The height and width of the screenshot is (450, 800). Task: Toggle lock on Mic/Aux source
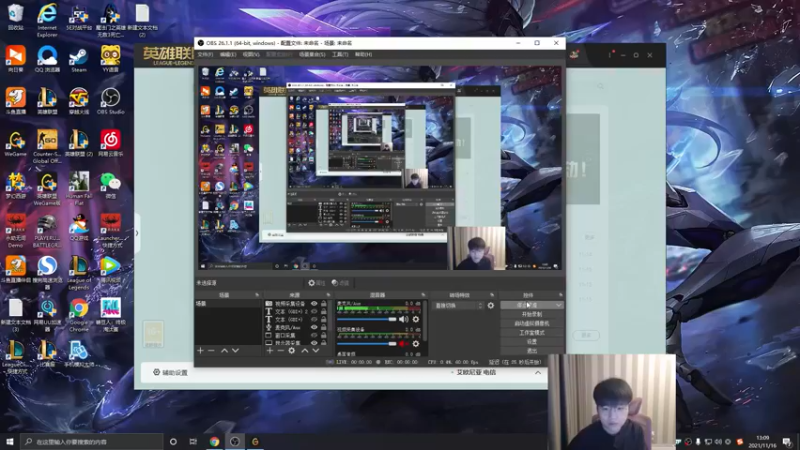tap(323, 327)
